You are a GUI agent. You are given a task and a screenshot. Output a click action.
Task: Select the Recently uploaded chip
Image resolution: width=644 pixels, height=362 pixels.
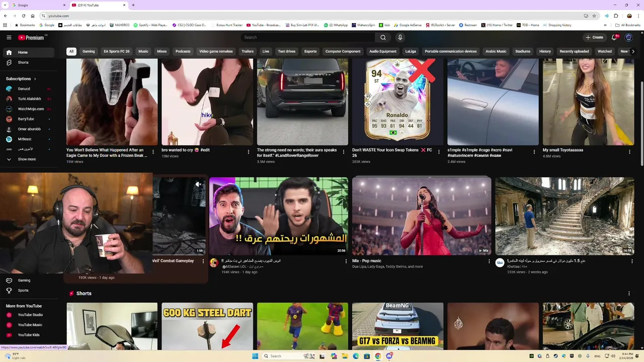click(x=574, y=51)
